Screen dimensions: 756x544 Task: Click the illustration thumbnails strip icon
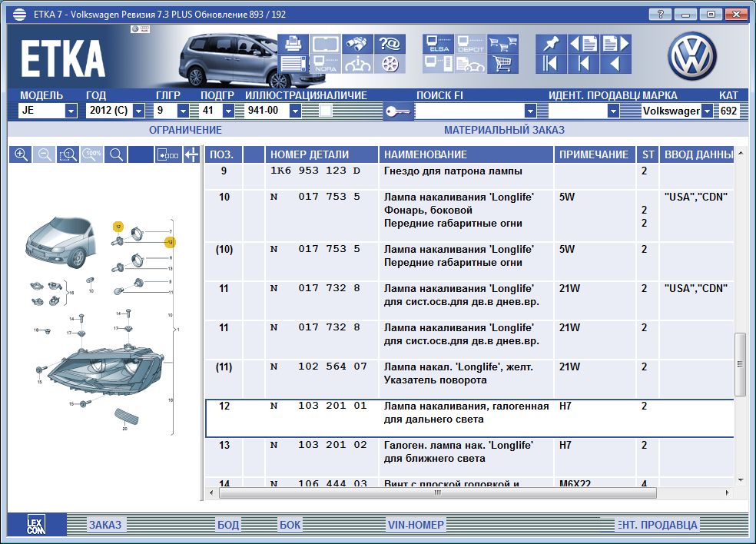coord(167,154)
